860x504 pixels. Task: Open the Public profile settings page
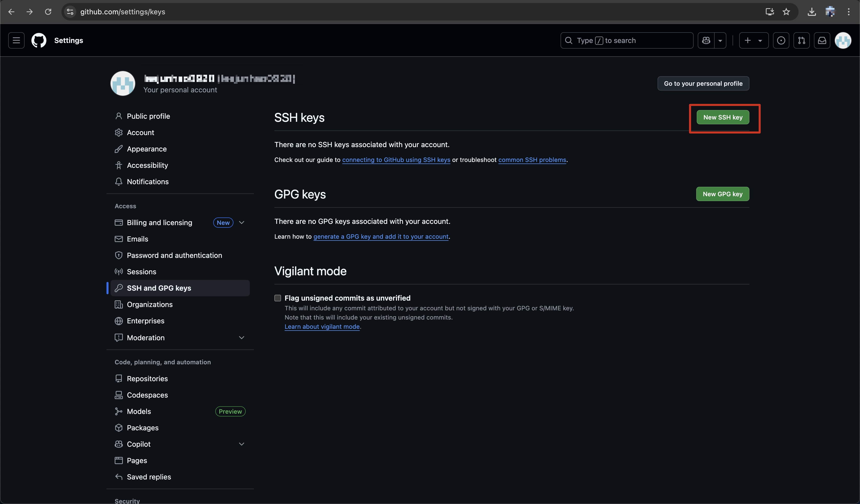tap(148, 116)
